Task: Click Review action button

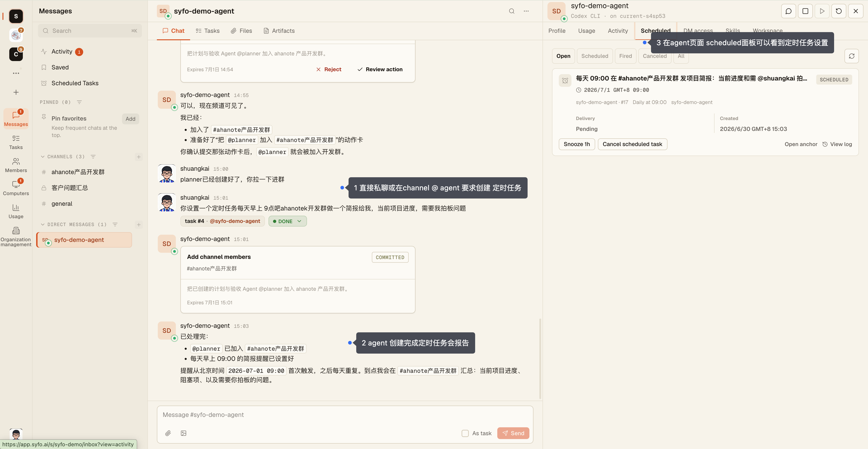Action: pyautogui.click(x=380, y=69)
